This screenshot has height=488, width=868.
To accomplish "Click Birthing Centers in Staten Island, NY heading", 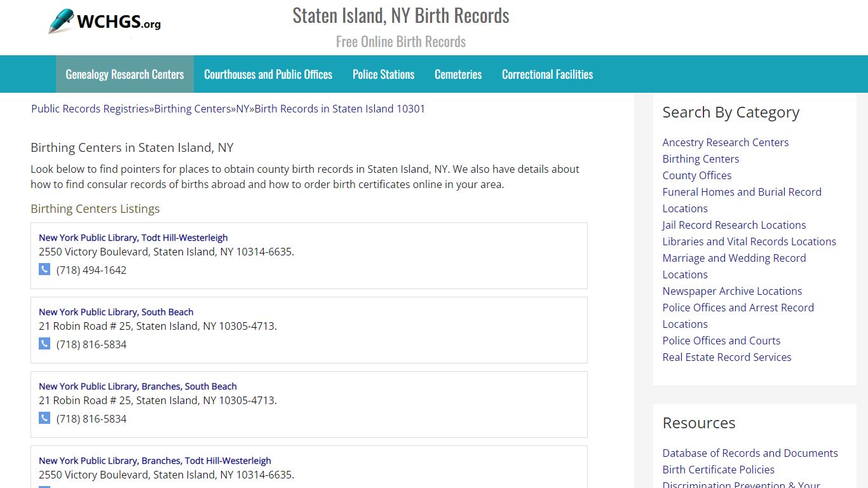I will tap(132, 147).
